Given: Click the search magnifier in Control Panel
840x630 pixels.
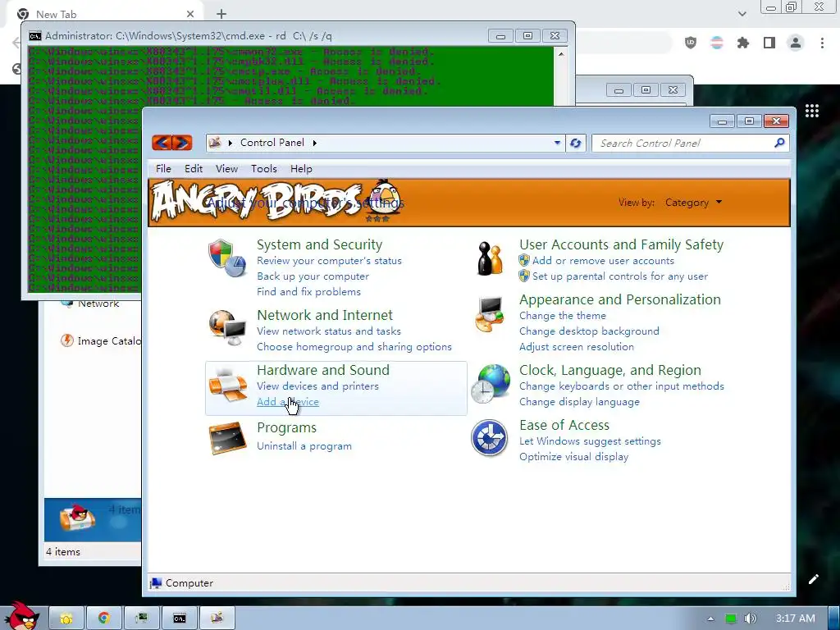Looking at the screenshot, I should (x=779, y=143).
